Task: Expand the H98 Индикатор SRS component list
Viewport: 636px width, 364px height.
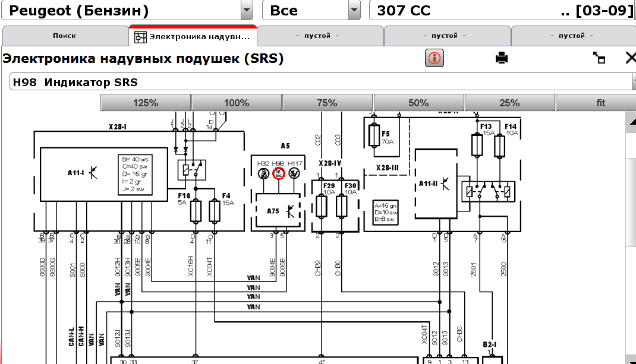Action: pyautogui.click(x=634, y=82)
